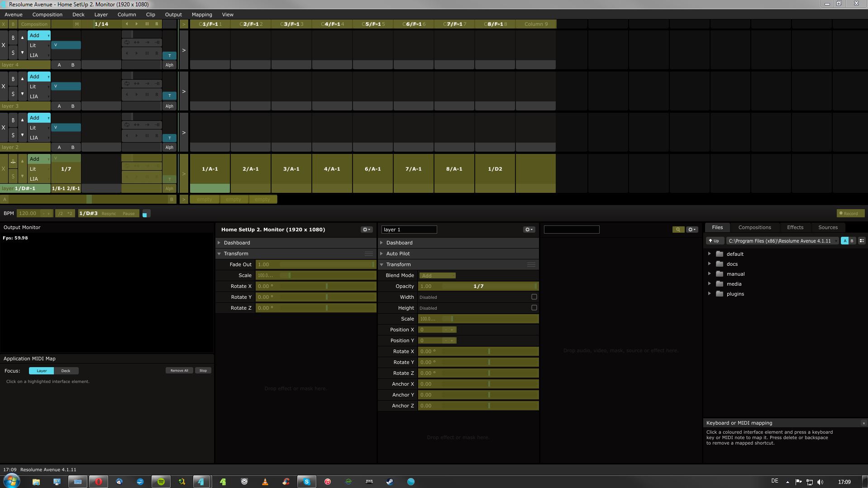This screenshot has width=868, height=488.
Task: Click the clip panel search magnifier icon
Action: 677,230
